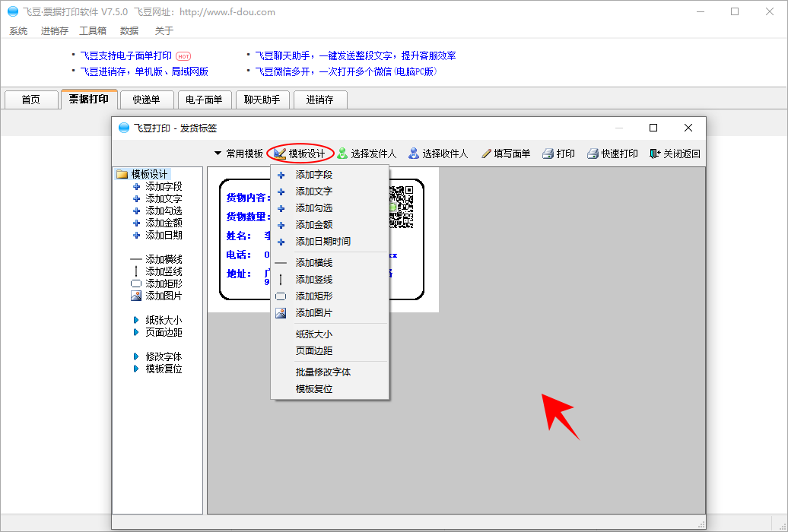
Task: Select 添加图片 picture icon in menu
Action: (x=281, y=313)
